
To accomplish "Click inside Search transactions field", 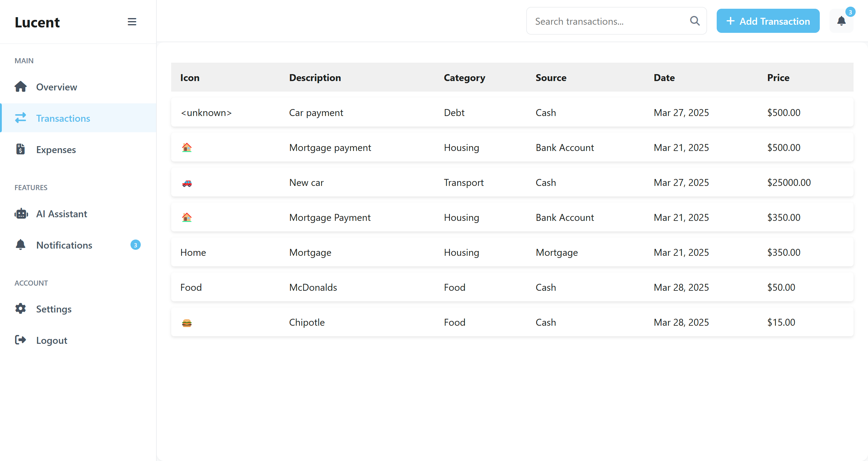I will 606,21.
